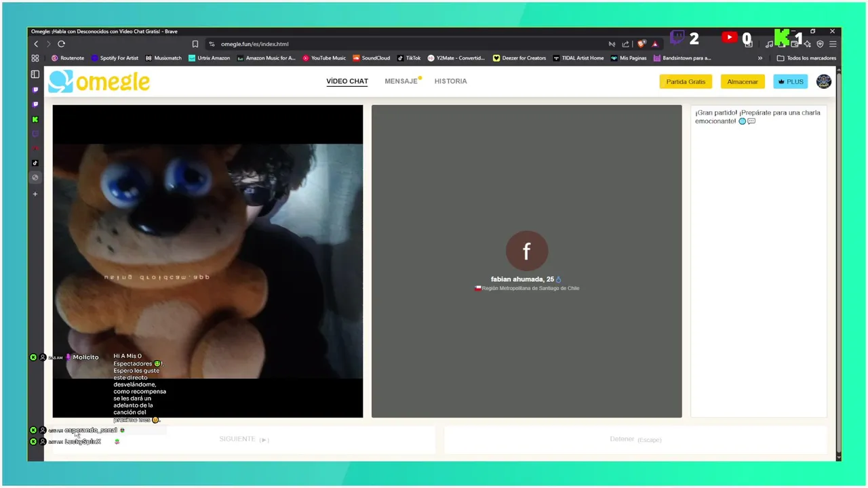
Task: Open the dimmed Twitch outline sidebar icon
Action: (x=35, y=134)
